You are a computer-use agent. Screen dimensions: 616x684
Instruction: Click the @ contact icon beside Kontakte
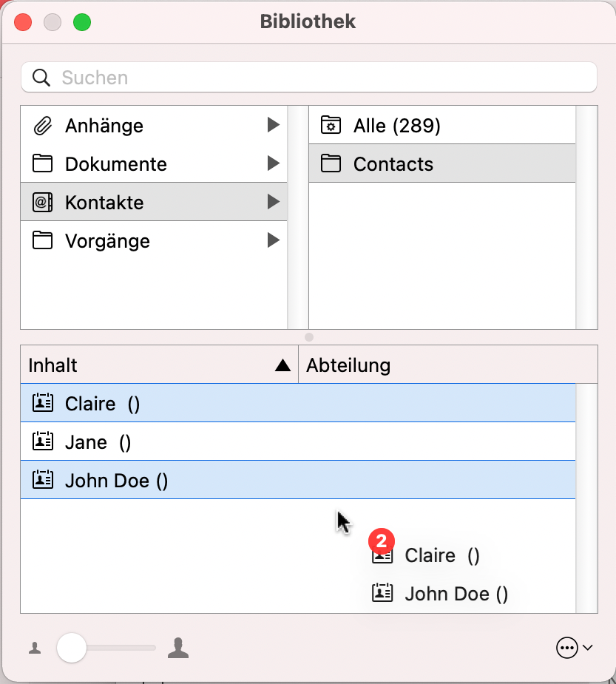pos(42,202)
